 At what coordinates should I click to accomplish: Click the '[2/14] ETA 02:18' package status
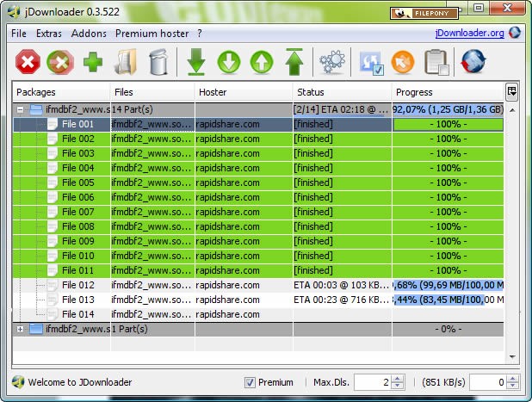pyautogui.click(x=341, y=109)
